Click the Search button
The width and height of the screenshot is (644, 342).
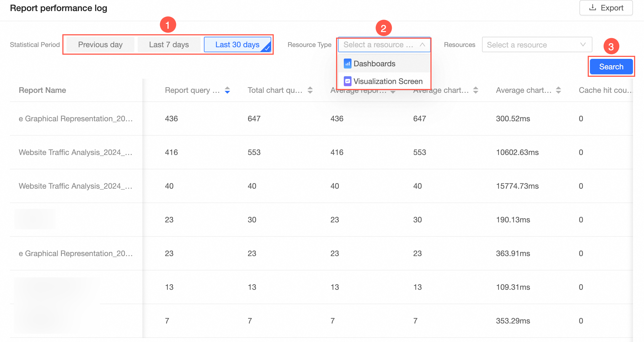click(611, 67)
